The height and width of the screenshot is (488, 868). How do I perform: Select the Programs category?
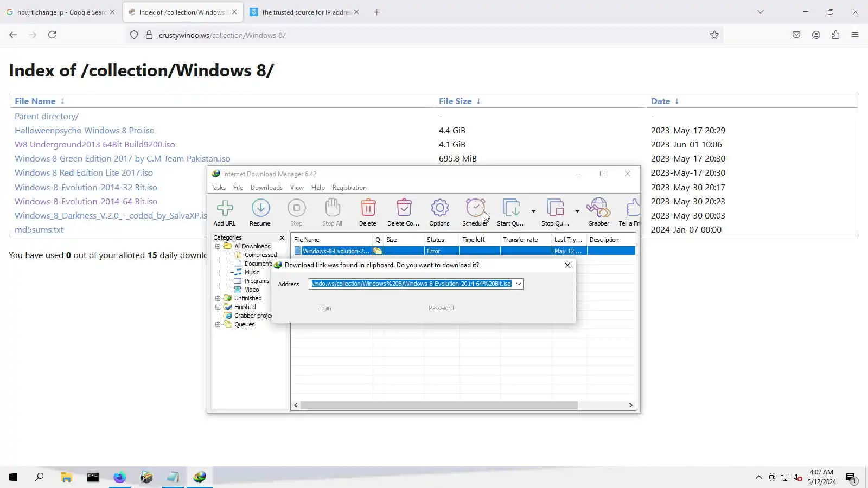tap(257, 281)
